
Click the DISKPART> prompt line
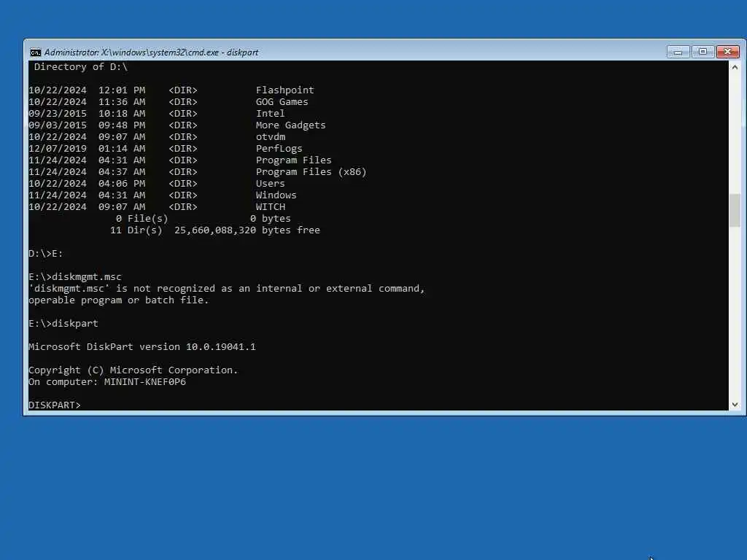point(54,405)
